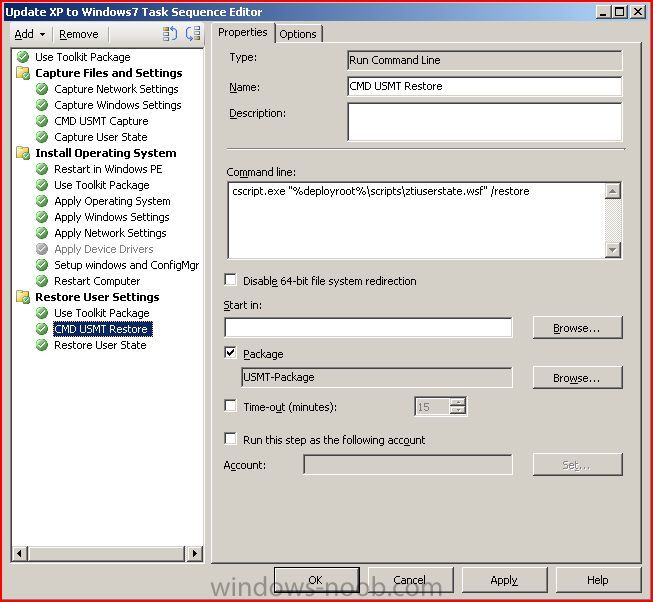This screenshot has width=653, height=602.
Task: Click the check icon beside Setup windows and ConfigMgr
Action: (x=42, y=265)
